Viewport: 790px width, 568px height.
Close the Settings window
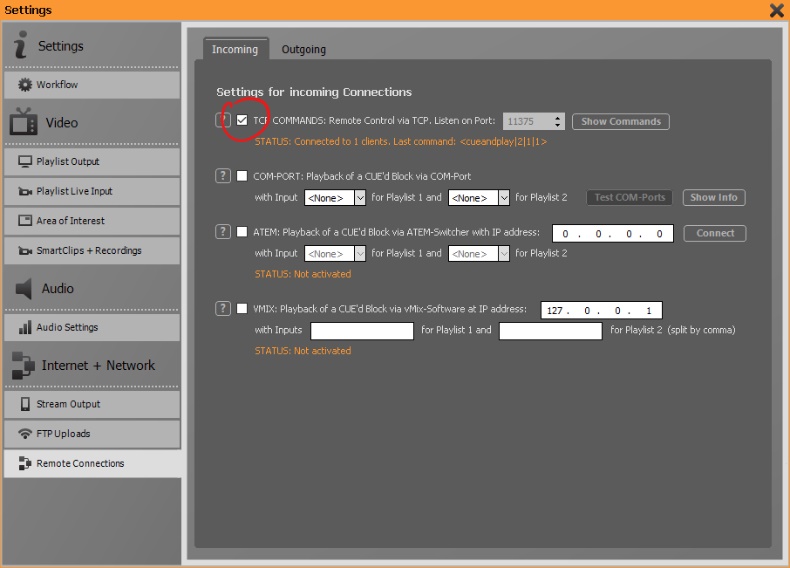coord(776,10)
